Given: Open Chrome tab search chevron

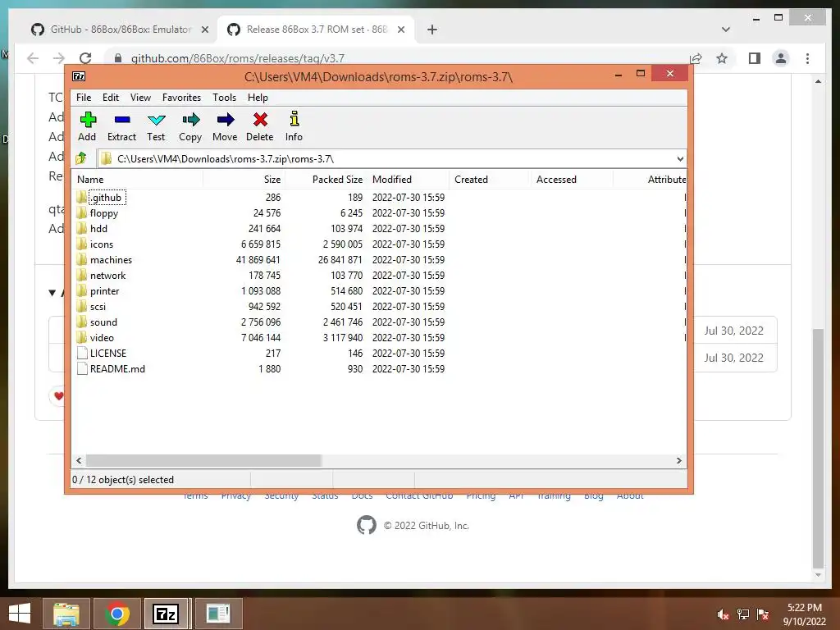Looking at the screenshot, I should [726, 30].
